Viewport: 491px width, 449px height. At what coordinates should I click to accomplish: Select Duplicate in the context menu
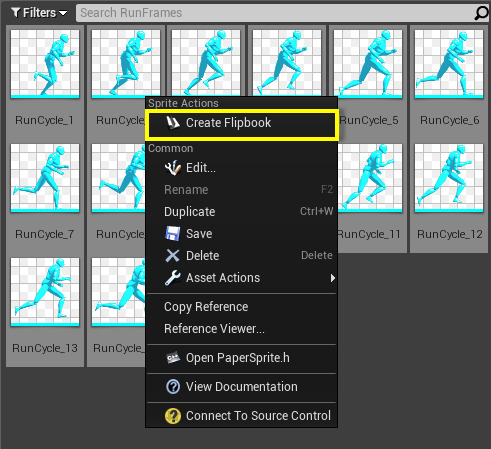click(242, 212)
